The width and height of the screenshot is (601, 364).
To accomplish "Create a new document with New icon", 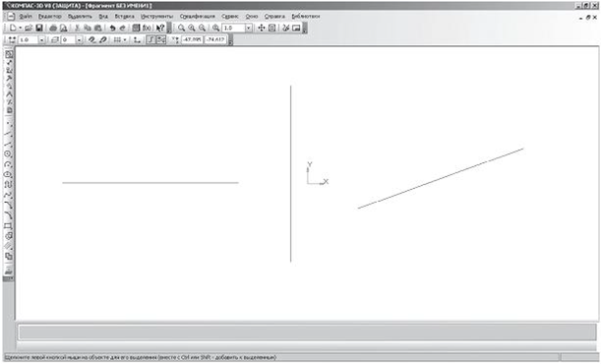I will tap(13, 28).
